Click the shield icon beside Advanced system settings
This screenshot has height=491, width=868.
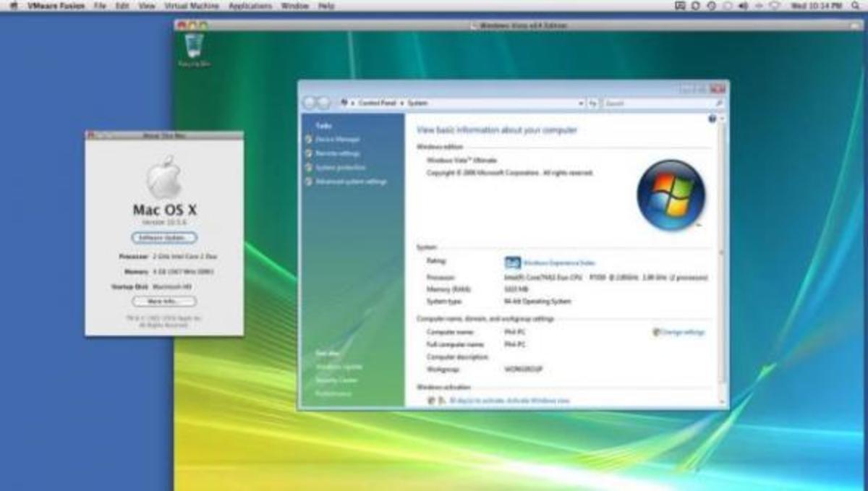(x=309, y=182)
